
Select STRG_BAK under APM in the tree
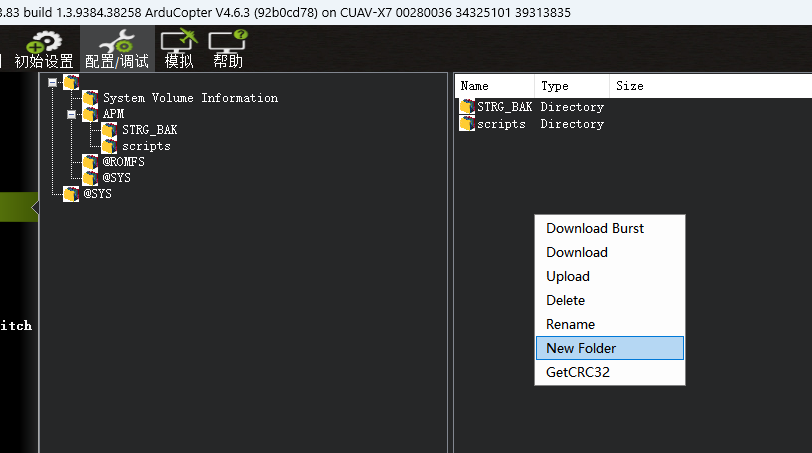pyautogui.click(x=149, y=130)
